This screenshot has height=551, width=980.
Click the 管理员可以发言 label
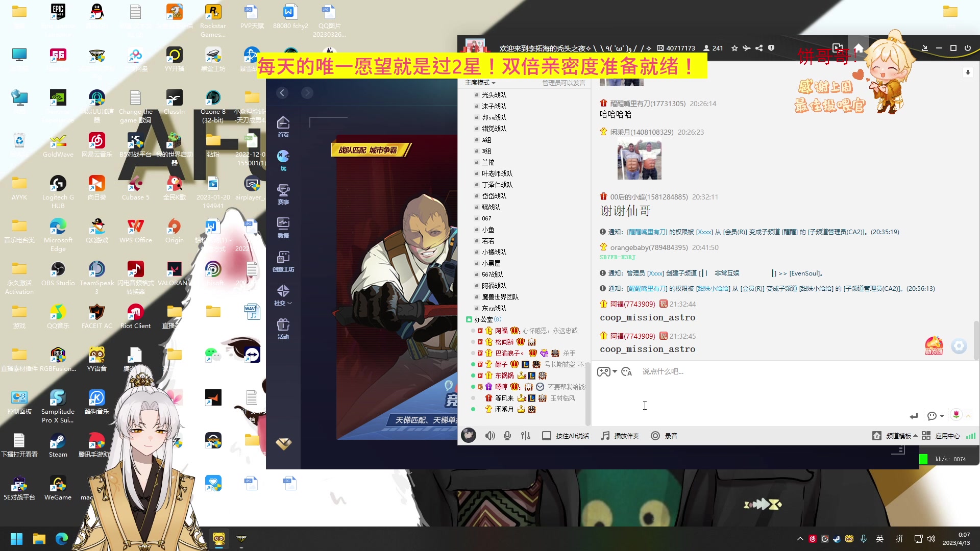pyautogui.click(x=563, y=83)
